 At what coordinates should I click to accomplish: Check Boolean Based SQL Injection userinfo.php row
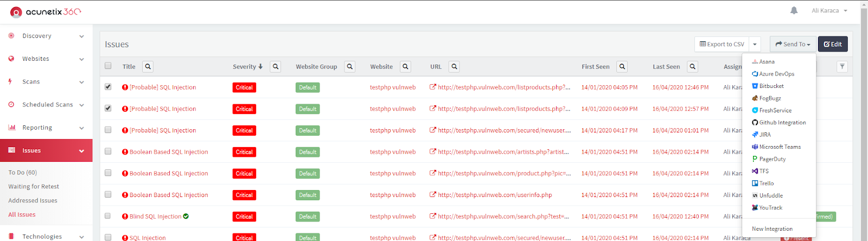click(108, 194)
